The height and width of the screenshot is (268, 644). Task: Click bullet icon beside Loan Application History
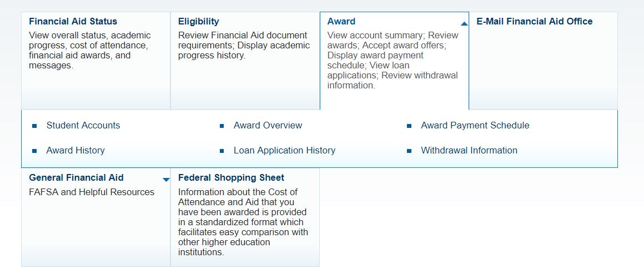222,151
